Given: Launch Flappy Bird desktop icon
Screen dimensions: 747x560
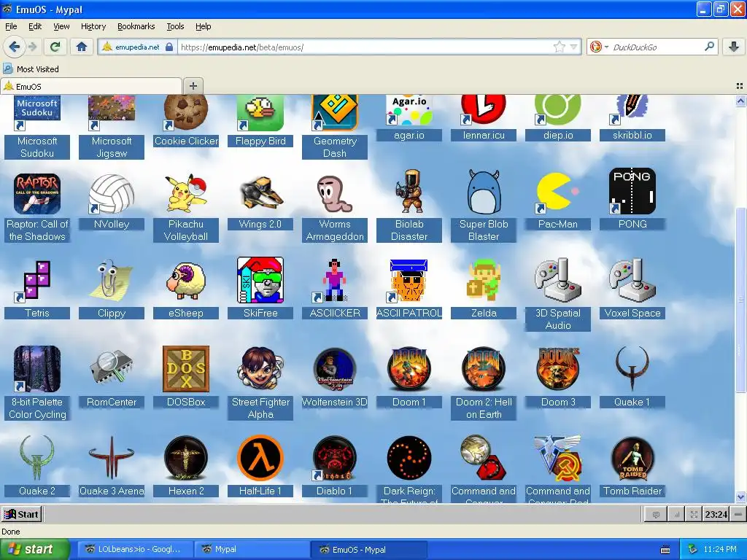Looking at the screenshot, I should click(260, 113).
